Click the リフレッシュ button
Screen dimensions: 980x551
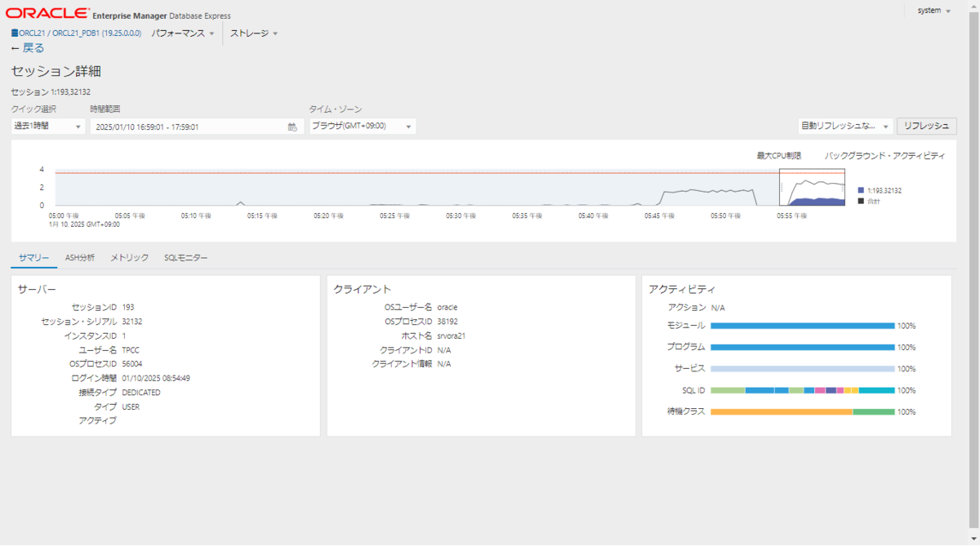pos(927,126)
